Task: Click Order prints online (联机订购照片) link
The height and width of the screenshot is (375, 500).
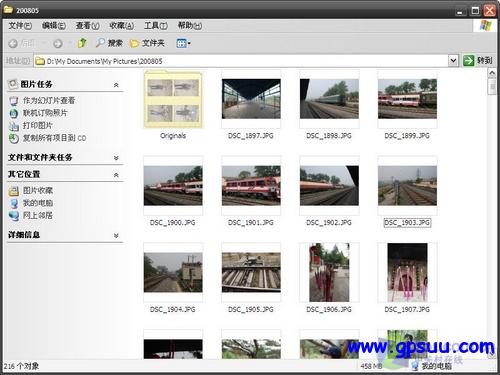Action: [x=45, y=113]
